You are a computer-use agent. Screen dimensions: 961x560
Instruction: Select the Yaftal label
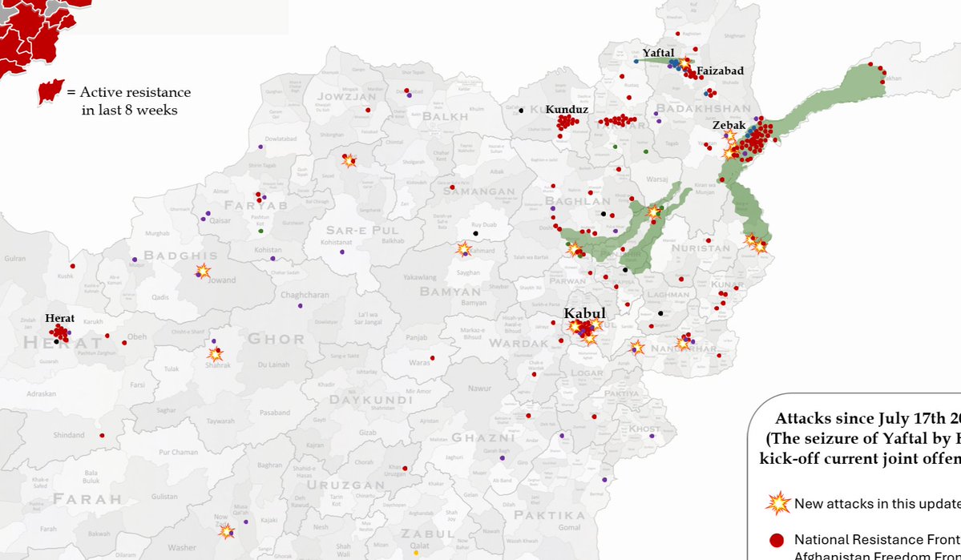tap(658, 53)
